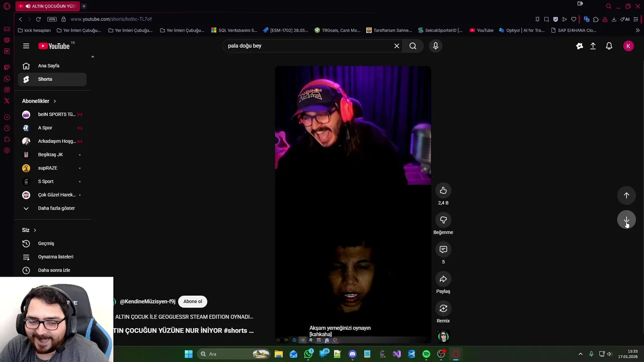Open Opera easy setup menu

click(x=636, y=19)
